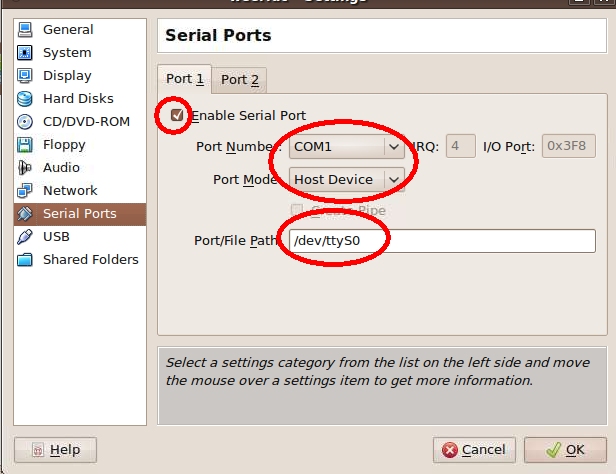The width and height of the screenshot is (616, 474).
Task: Click the settings hint description text
Action: pos(378,371)
